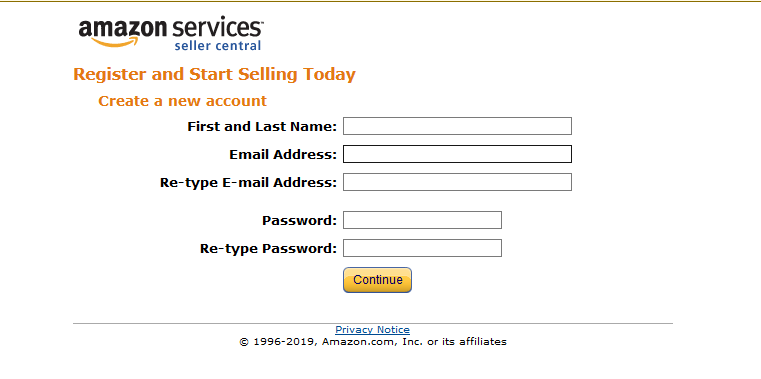Click the Amazon Services logo
Screen dimensions: 761x379
tap(171, 34)
